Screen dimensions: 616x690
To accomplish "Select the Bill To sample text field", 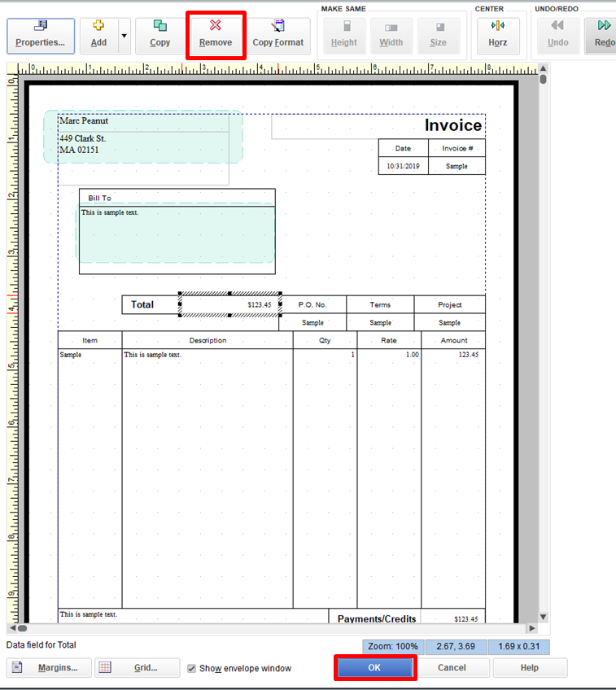I will 177,240.
